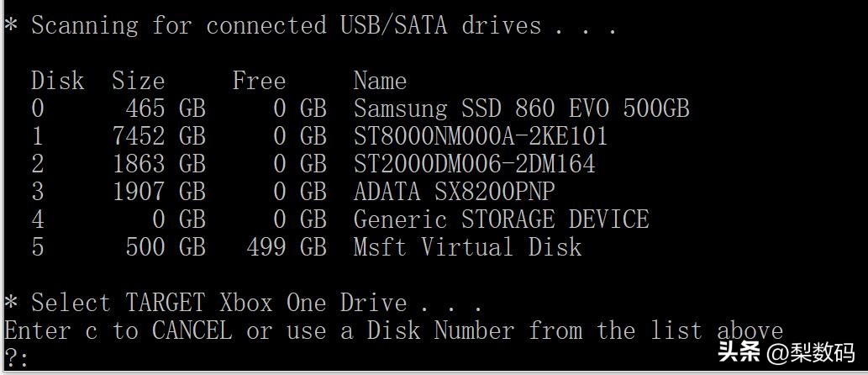
Task: Select the ADATA SX8200PNP drive row
Action: coord(454,192)
